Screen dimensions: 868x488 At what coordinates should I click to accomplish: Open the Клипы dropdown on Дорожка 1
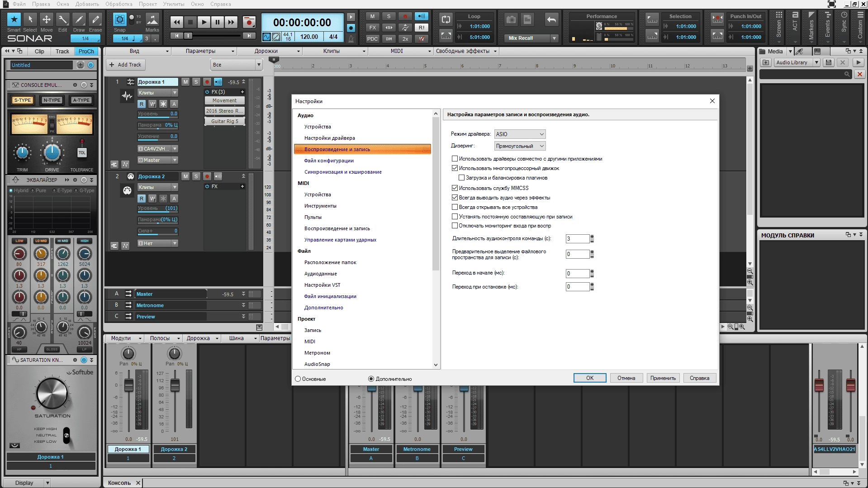coord(157,93)
